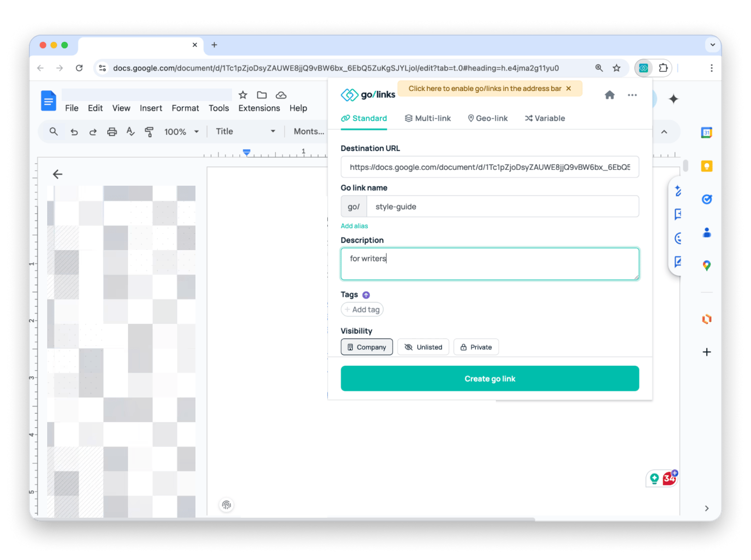This screenshot has width=751, height=560.
Task: Set visibility to Private
Action: click(476, 347)
